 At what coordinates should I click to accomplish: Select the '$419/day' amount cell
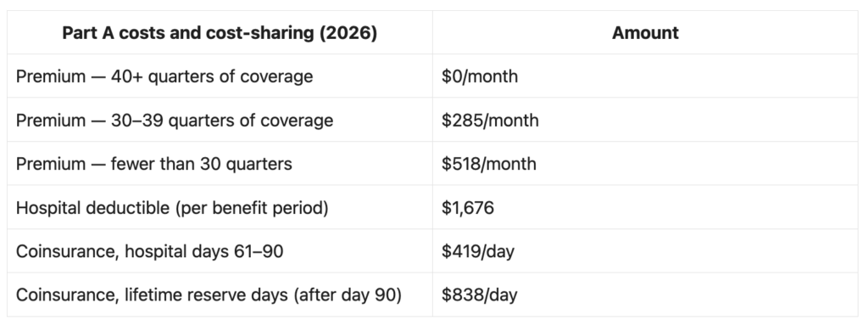(478, 251)
